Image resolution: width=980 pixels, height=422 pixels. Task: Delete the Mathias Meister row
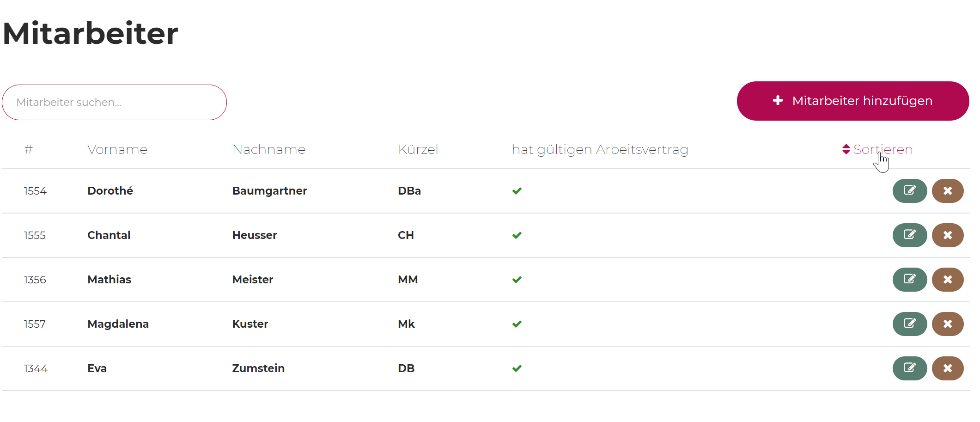947,280
